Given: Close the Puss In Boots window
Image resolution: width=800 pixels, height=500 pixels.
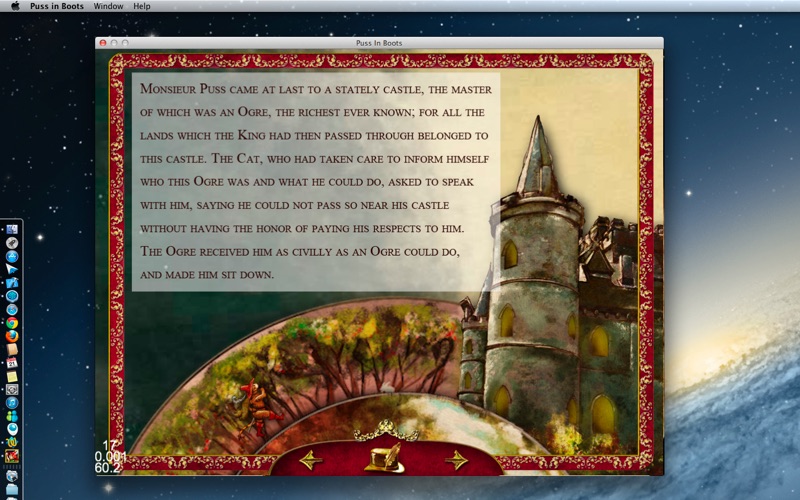Looking at the screenshot, I should 103,43.
